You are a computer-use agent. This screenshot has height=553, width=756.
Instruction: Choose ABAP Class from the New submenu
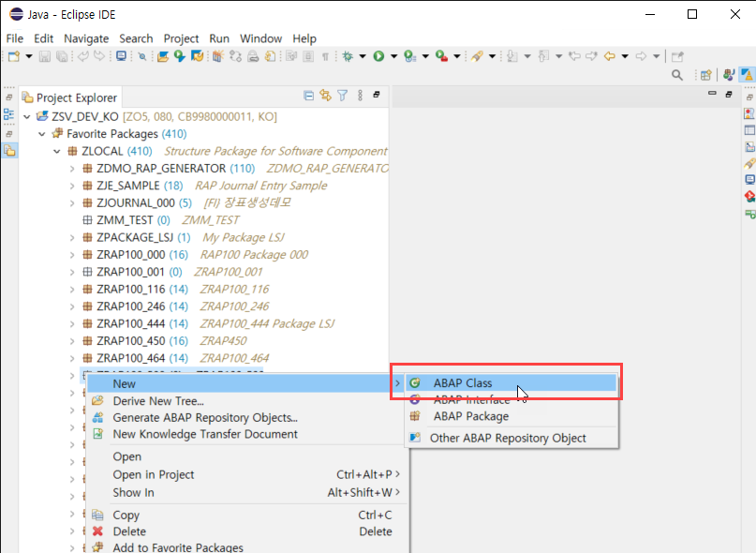(x=511, y=382)
